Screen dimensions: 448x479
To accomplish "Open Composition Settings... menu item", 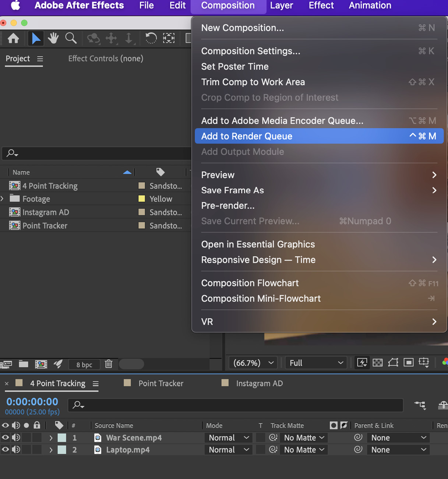I will pos(319,51).
